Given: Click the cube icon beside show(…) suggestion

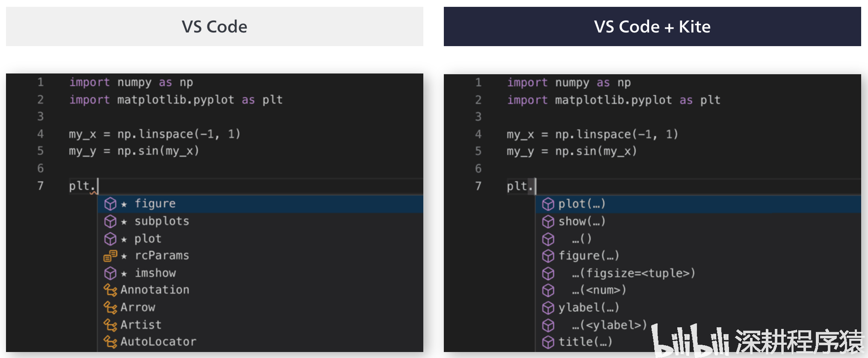Looking at the screenshot, I should coord(548,222).
